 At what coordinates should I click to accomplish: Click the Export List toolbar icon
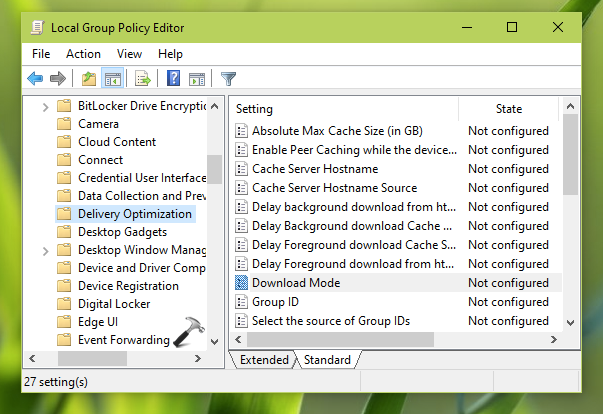coord(142,78)
